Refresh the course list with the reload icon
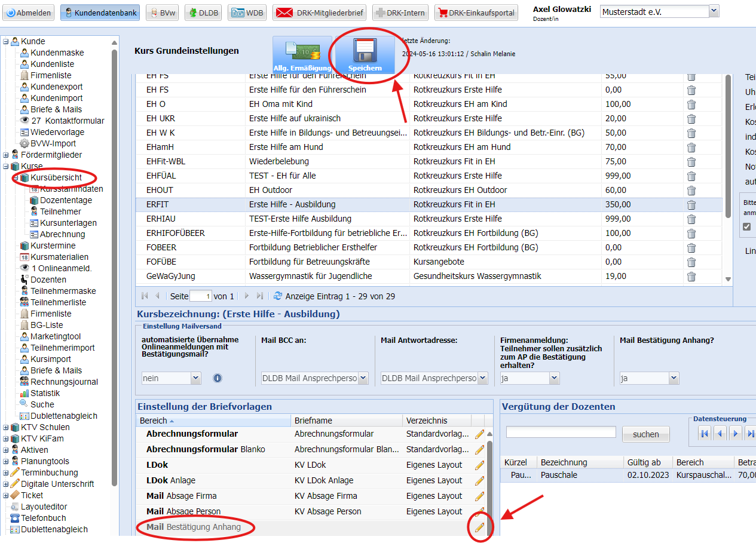Image resolution: width=756 pixels, height=543 pixels. (x=277, y=296)
